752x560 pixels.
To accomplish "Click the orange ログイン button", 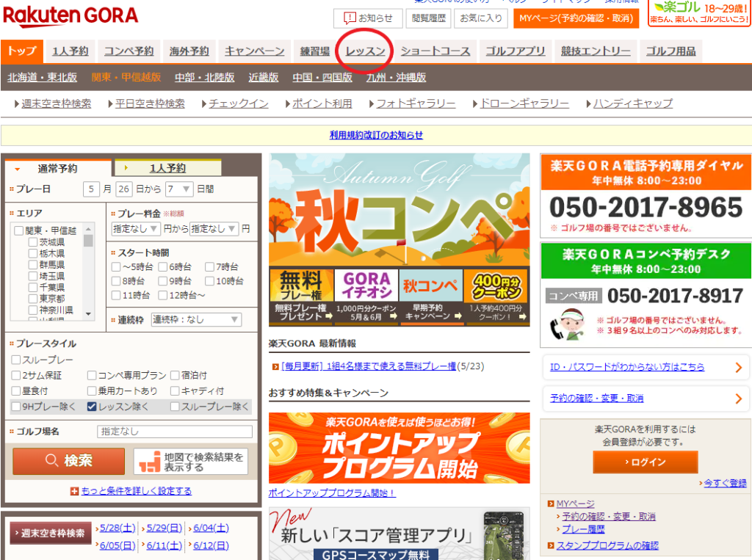I will [645, 462].
